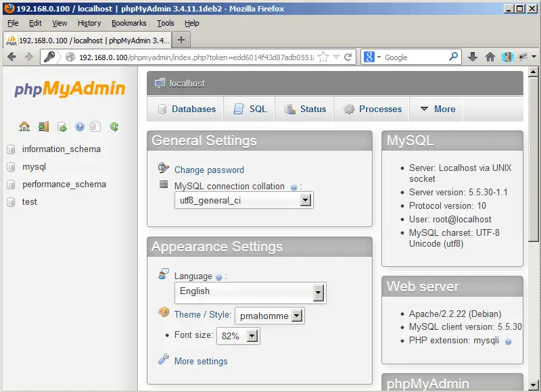
Task: Click the page scrollbar down arrow
Action: click(534, 385)
